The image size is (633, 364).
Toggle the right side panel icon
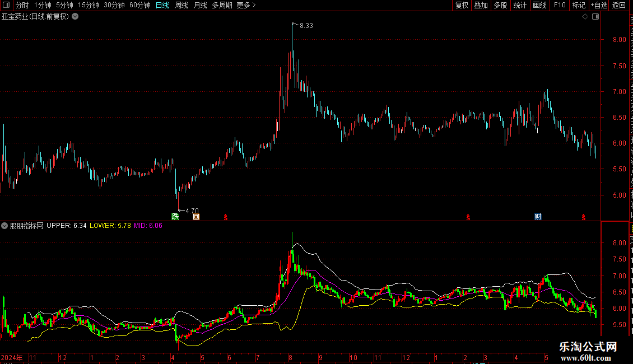coord(595,17)
